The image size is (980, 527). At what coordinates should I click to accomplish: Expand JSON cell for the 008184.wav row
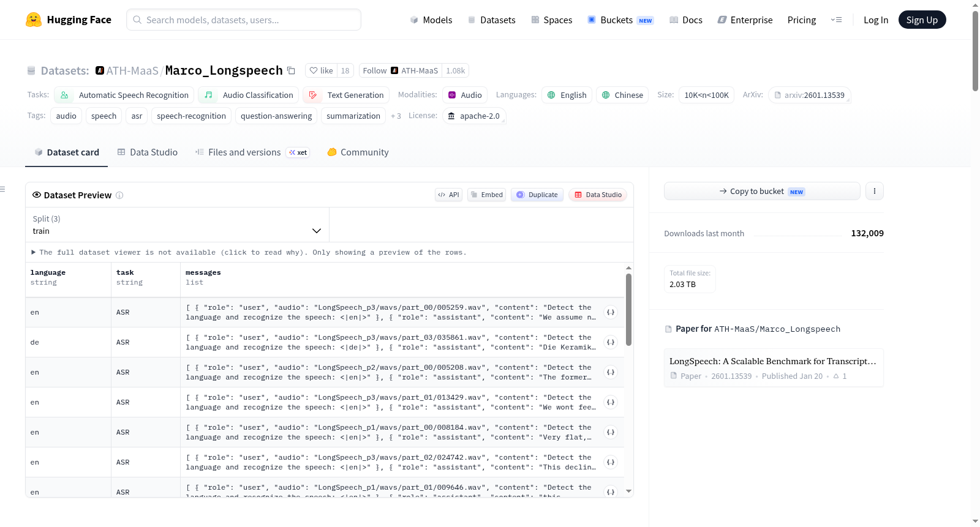click(611, 432)
